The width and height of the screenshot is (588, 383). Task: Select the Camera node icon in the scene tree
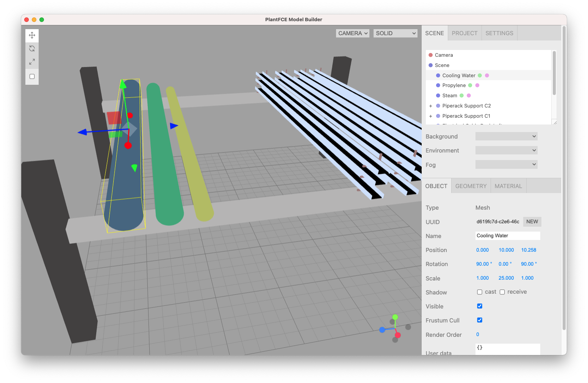click(x=431, y=55)
